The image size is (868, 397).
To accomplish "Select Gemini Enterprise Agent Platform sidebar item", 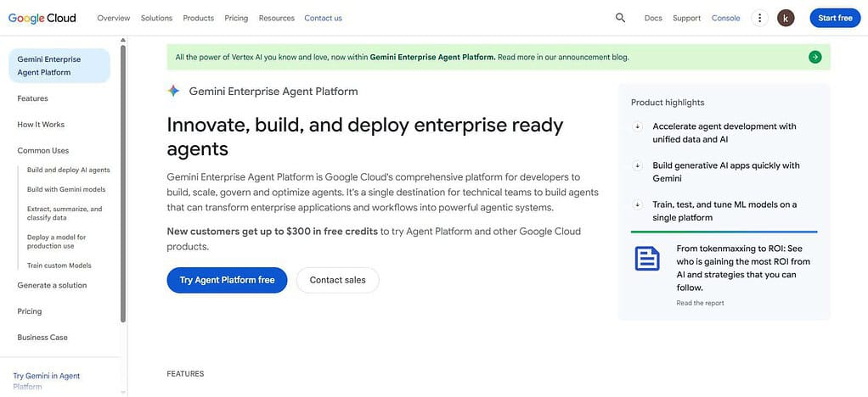I will (x=59, y=66).
